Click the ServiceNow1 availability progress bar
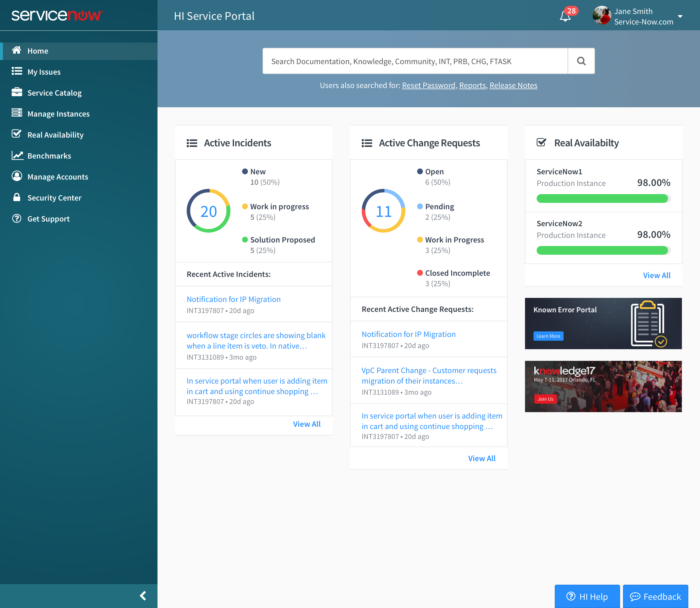 point(603,198)
